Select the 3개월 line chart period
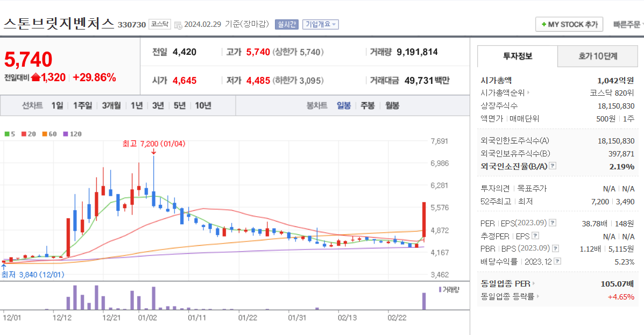The width and height of the screenshot is (644, 335). (111, 105)
